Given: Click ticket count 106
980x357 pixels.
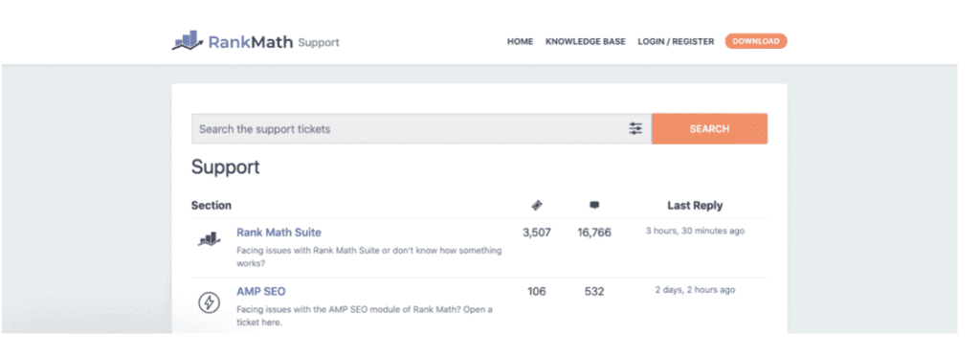Looking at the screenshot, I should 536,291.
